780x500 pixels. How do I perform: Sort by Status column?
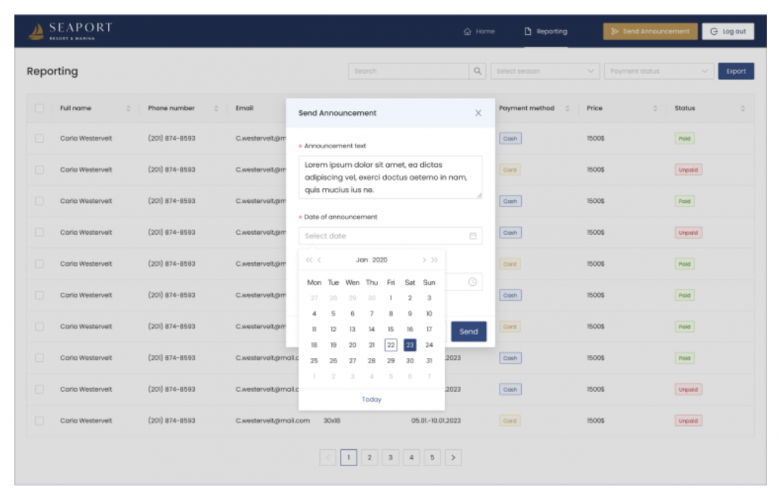[743, 108]
